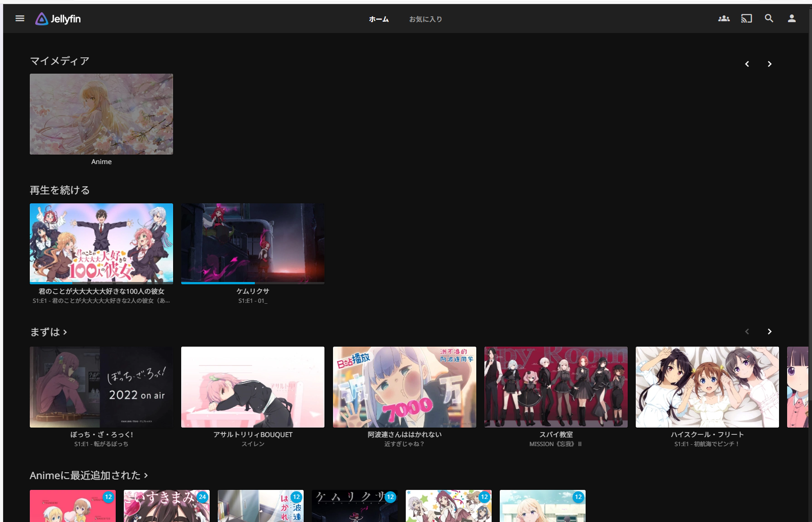Open the Anime library thumbnail
This screenshot has height=522, width=812.
(x=101, y=114)
